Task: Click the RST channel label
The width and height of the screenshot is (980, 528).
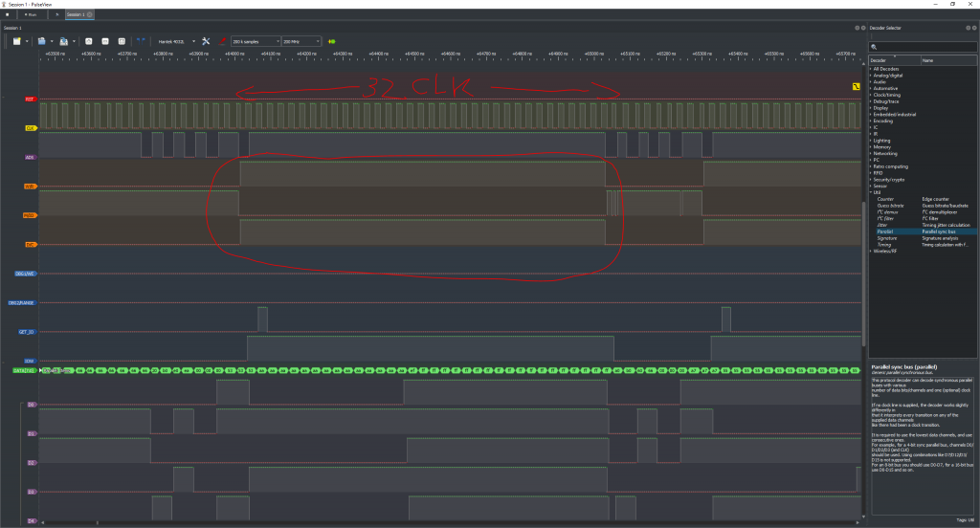Action: pyautogui.click(x=30, y=99)
